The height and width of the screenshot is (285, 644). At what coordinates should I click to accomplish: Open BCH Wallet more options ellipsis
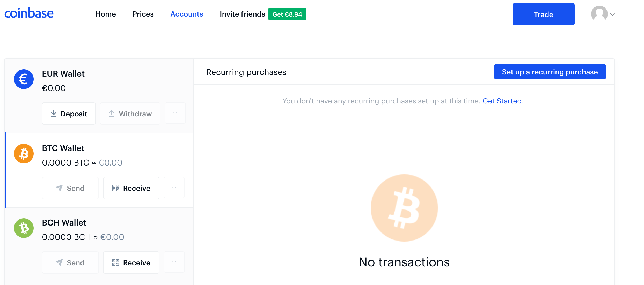[174, 262]
